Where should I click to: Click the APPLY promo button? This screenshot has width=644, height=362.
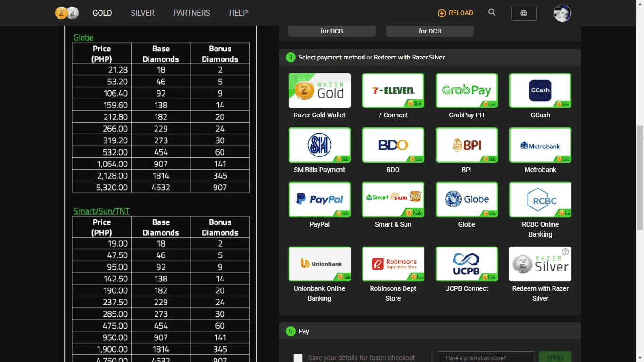(555, 357)
